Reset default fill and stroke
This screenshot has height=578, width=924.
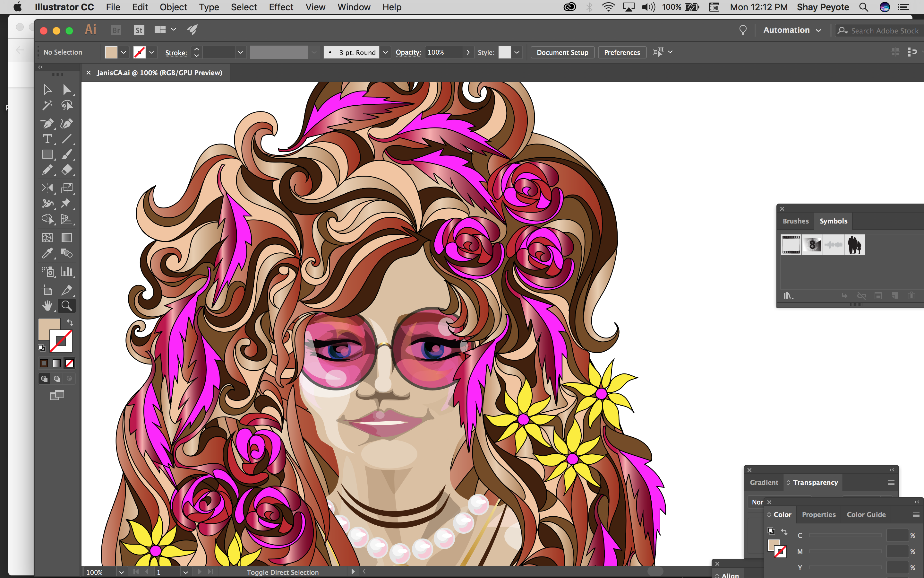(42, 348)
